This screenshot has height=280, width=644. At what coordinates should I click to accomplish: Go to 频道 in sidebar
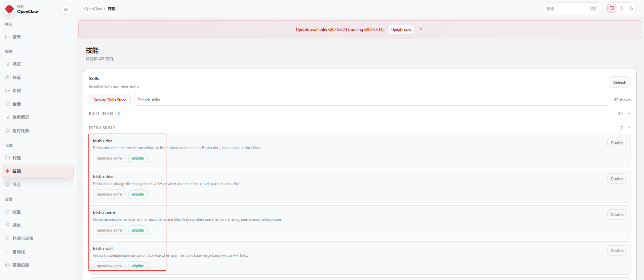click(38, 77)
